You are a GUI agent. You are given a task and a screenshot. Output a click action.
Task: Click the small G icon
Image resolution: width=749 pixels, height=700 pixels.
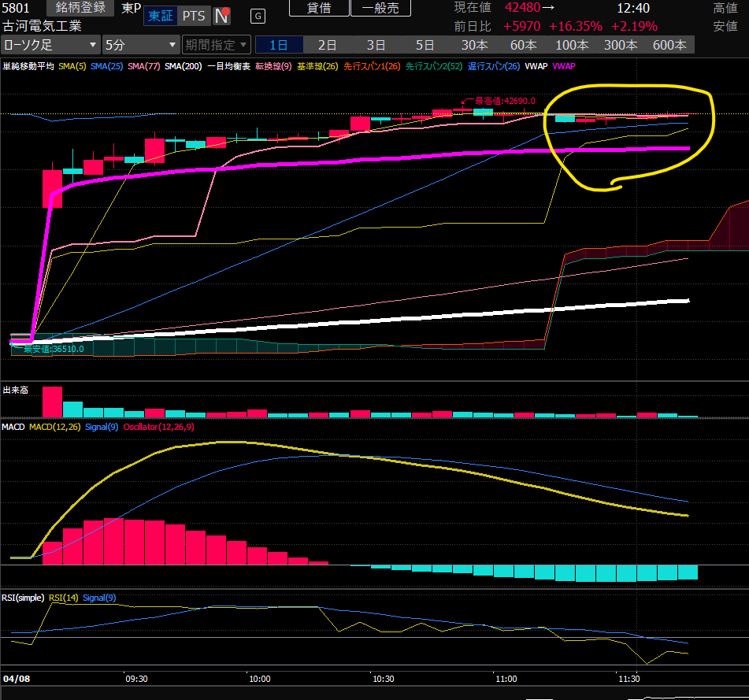coord(258,16)
